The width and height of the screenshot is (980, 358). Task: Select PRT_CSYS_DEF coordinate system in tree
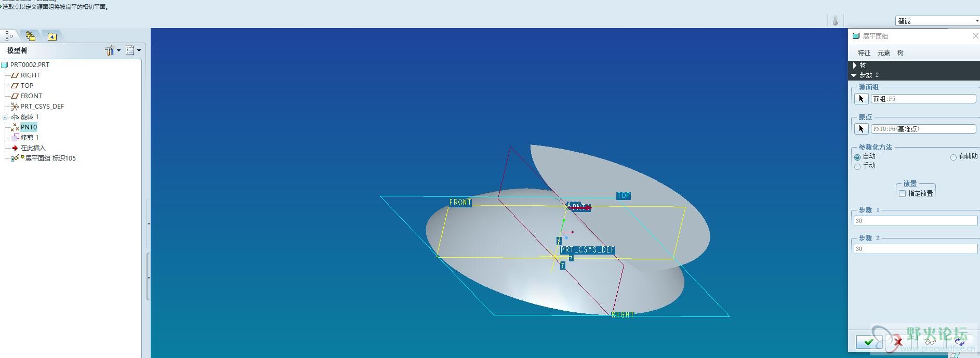pos(42,107)
